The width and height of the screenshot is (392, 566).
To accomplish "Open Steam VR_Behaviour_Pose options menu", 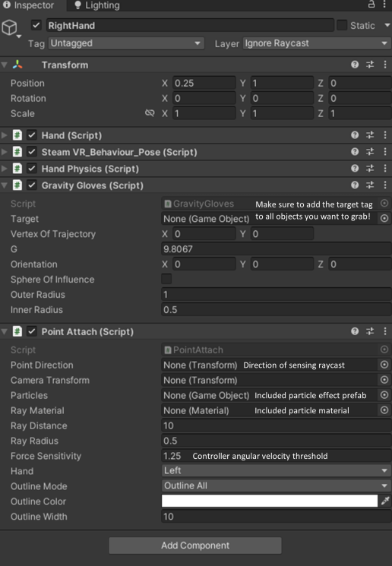I will click(x=385, y=152).
